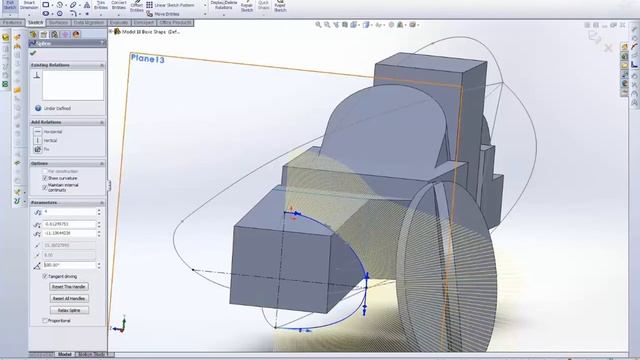Switch to the Office Products tab
Screen dimensions: 640x360
[x=175, y=23]
